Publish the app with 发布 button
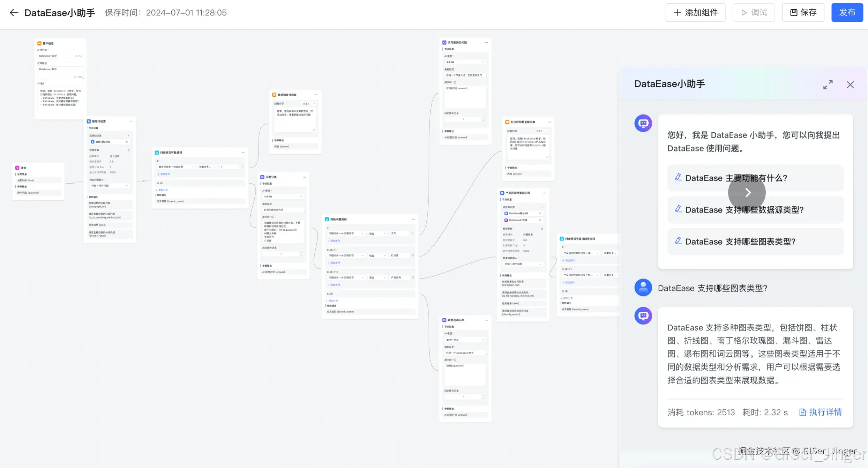The width and height of the screenshot is (868, 468). (x=847, y=13)
